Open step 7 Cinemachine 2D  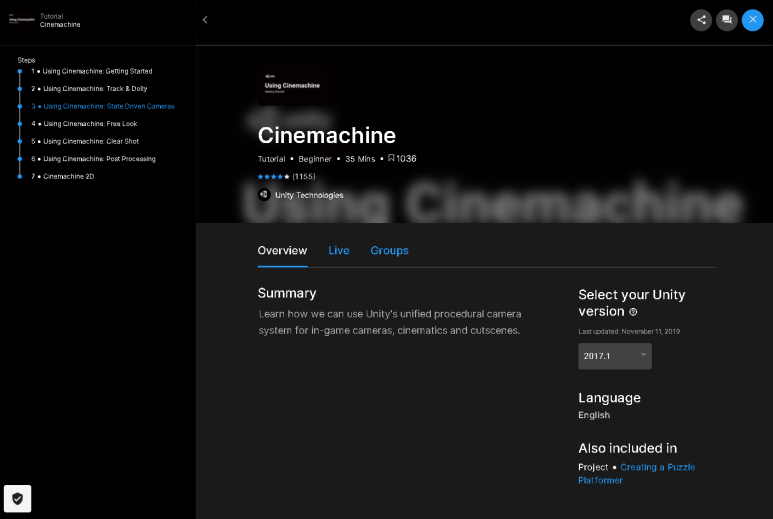click(x=63, y=176)
